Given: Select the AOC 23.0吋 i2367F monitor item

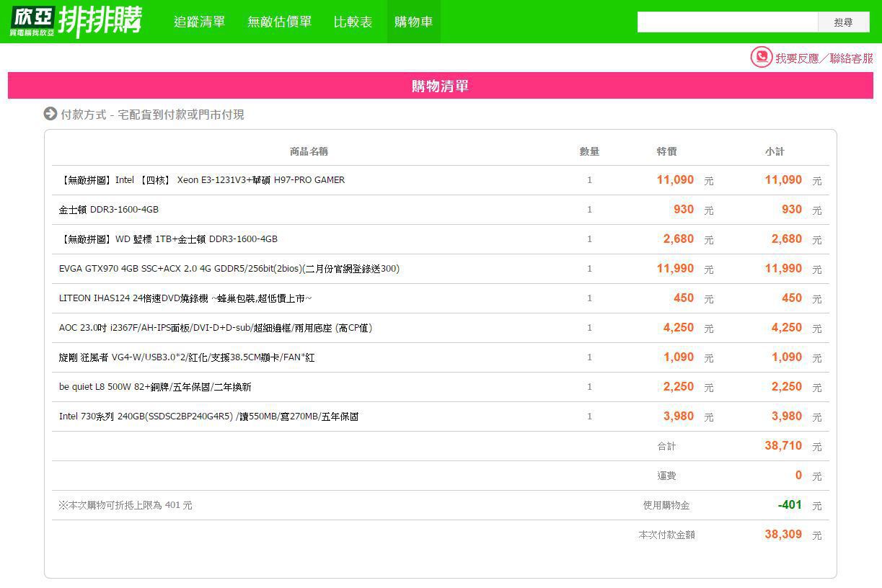Looking at the screenshot, I should coord(216,328).
